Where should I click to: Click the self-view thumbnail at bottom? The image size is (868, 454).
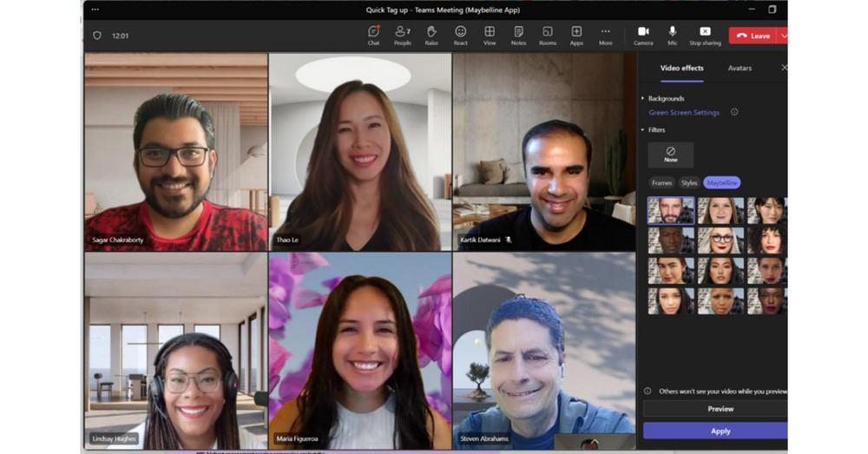[594, 441]
